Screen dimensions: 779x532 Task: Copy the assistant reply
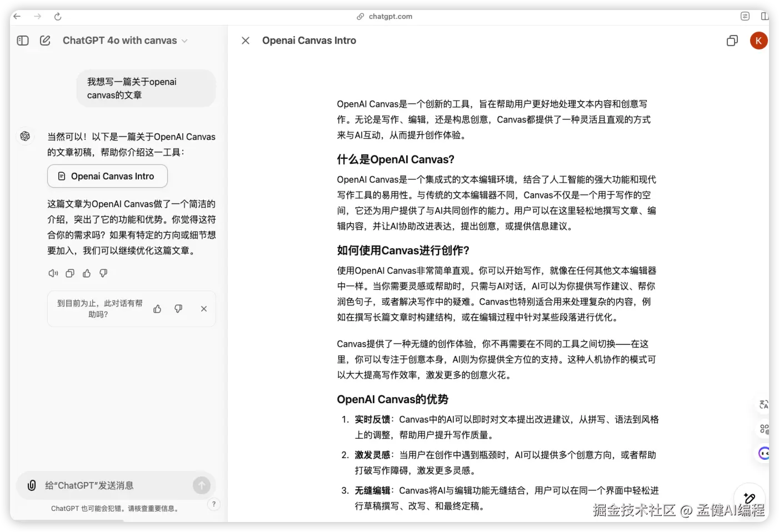click(x=70, y=273)
